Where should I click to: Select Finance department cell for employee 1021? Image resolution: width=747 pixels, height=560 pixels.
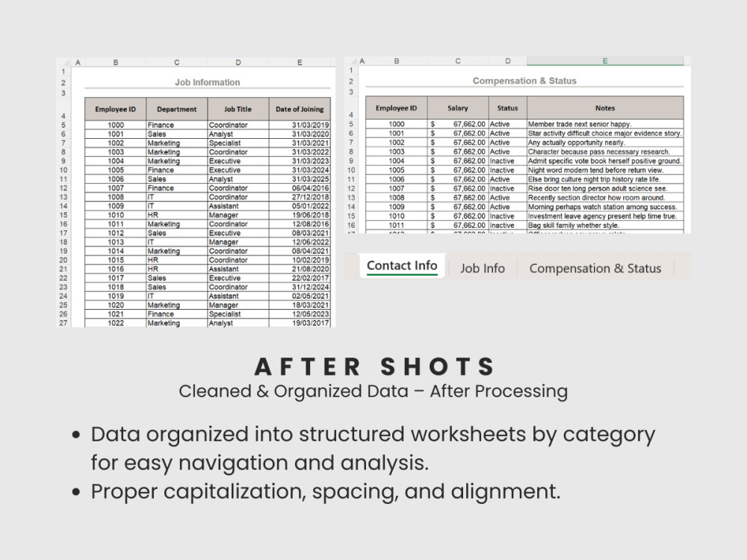click(x=177, y=314)
